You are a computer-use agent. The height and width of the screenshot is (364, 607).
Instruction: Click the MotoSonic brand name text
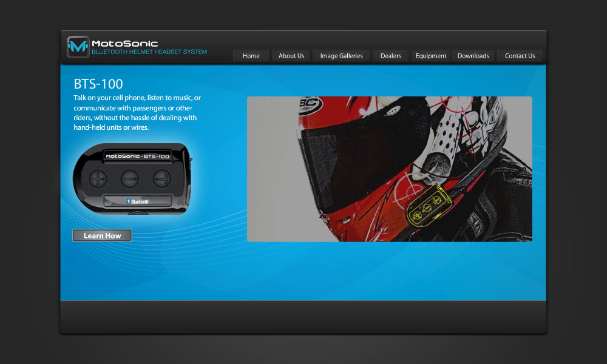(x=125, y=43)
